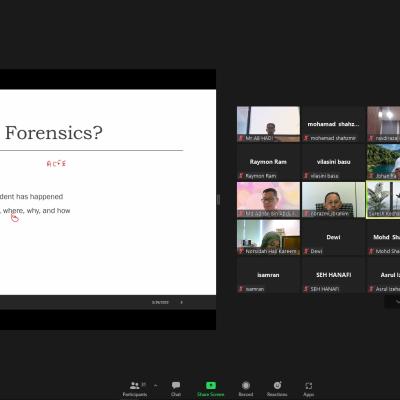
Task: Click the slide date in footer bar
Action: tap(160, 302)
